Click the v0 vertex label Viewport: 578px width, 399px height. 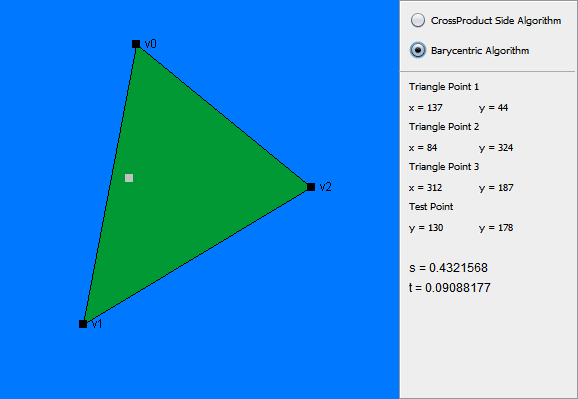click(150, 44)
